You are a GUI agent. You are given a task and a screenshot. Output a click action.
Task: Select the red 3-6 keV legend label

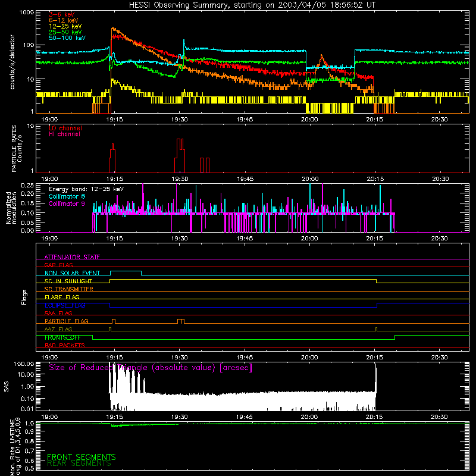pos(61,14)
